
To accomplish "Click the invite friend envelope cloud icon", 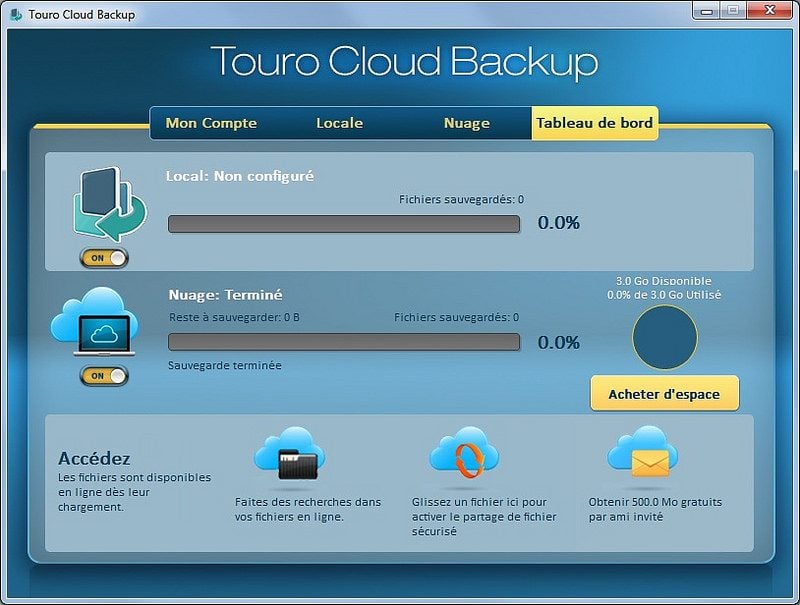I will pyautogui.click(x=643, y=452).
